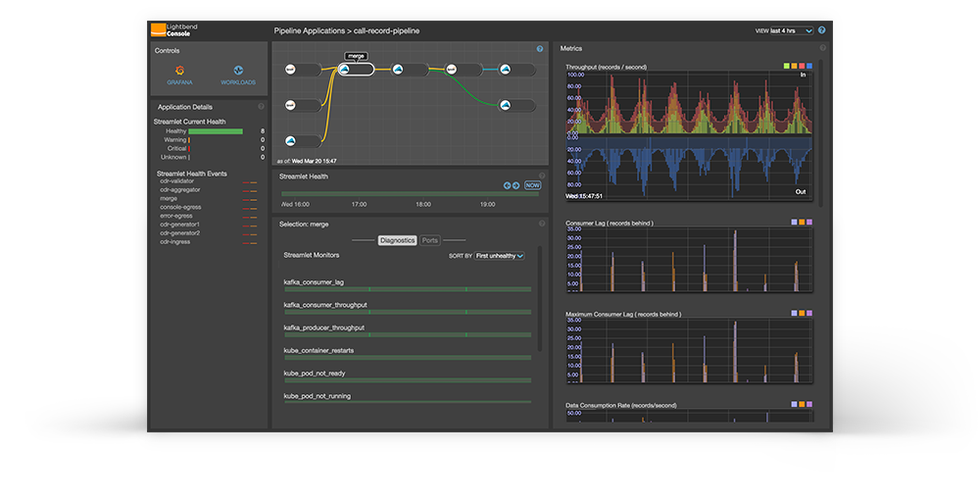The width and height of the screenshot is (980, 502).
Task: Open the Grafana dashboard icon
Action: 179,72
